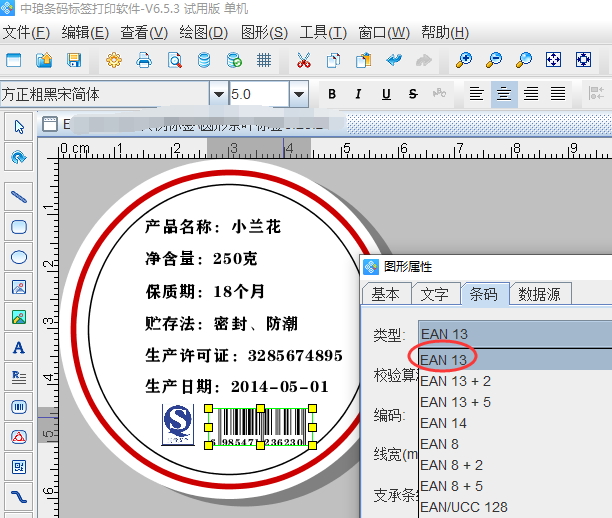
Task: Align text right
Action: point(531,94)
